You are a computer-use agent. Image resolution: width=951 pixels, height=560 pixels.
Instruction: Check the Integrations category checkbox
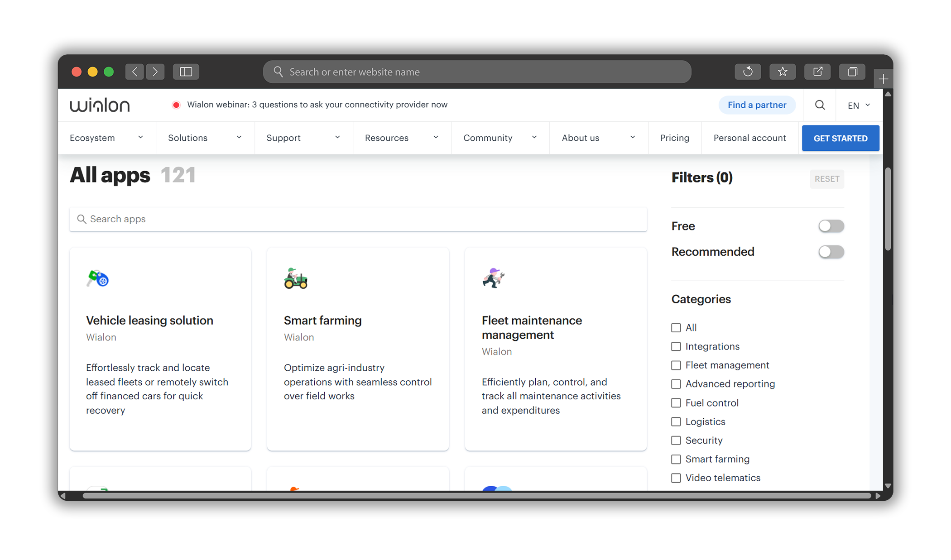point(676,346)
